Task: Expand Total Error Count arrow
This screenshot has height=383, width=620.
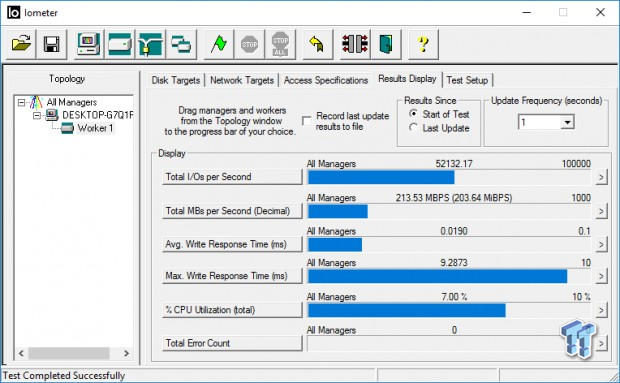Action: 601,343
